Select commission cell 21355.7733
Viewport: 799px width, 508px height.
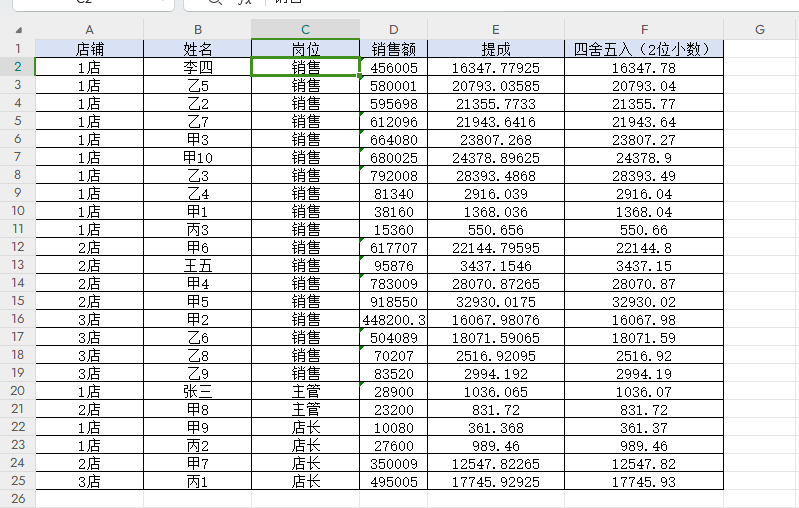496,103
